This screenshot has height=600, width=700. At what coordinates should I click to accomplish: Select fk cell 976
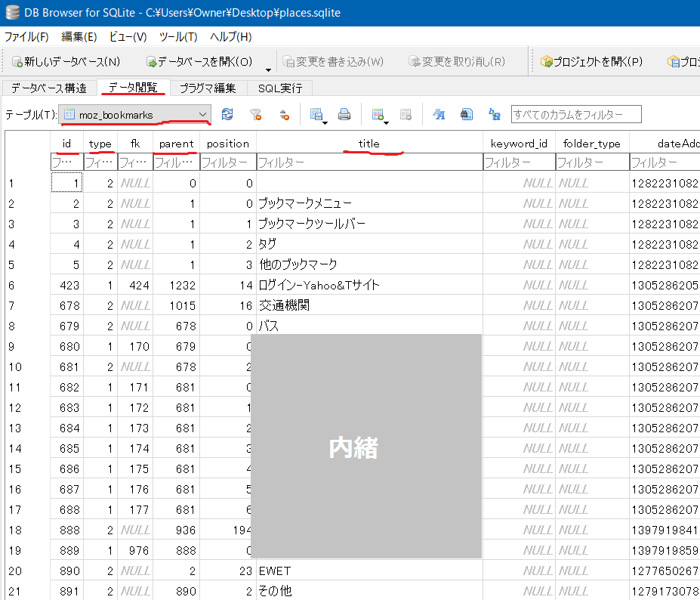(135, 550)
